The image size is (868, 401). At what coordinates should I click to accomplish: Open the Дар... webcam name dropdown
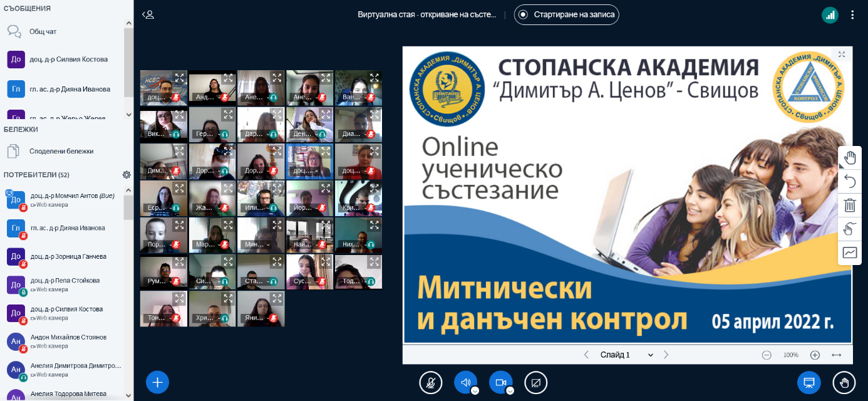point(256,134)
